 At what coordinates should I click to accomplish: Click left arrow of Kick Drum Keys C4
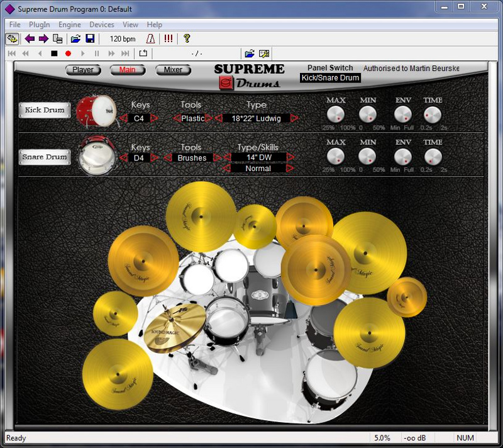(x=123, y=118)
